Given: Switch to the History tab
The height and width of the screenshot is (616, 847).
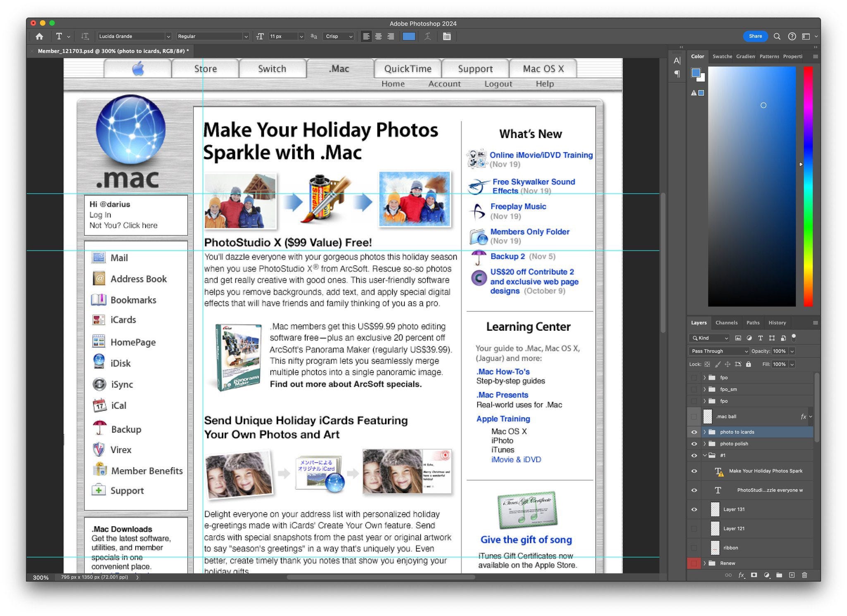Looking at the screenshot, I should 777,322.
